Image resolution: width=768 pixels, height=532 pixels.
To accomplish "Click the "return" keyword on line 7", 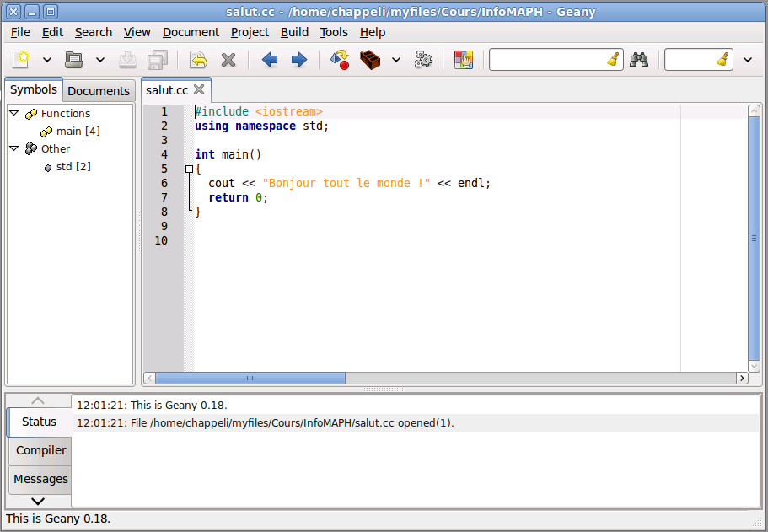I will (x=228, y=197).
